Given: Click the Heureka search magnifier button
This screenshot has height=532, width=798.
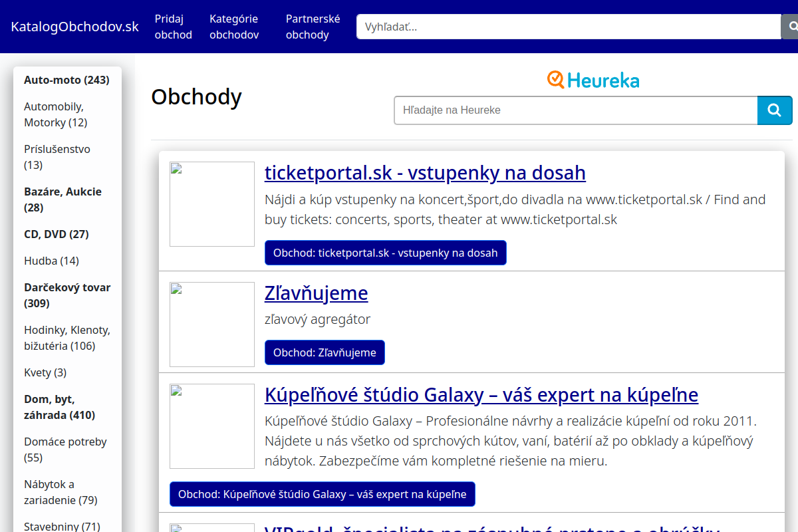Looking at the screenshot, I should pyautogui.click(x=775, y=110).
